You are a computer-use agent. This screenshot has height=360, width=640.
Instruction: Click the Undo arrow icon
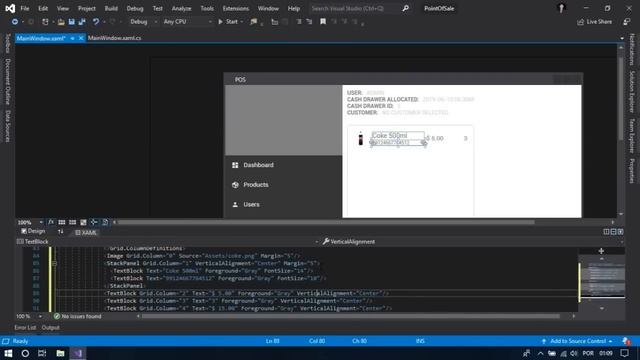96,22
